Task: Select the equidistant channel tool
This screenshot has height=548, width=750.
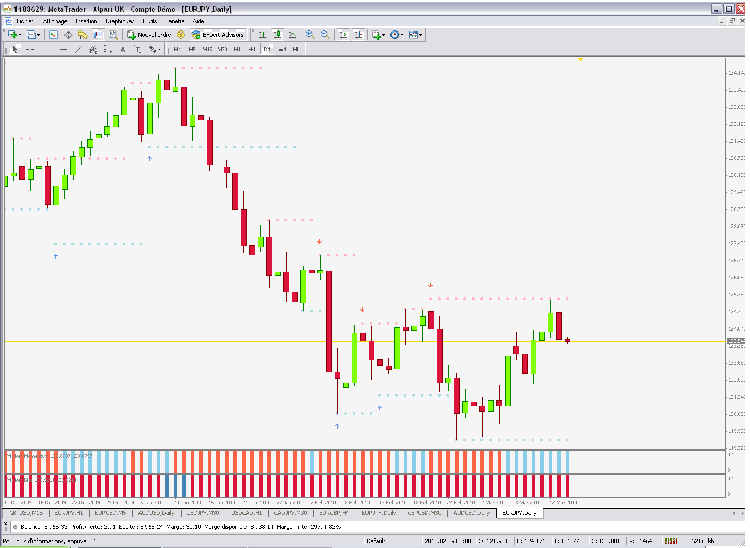Action: click(93, 49)
